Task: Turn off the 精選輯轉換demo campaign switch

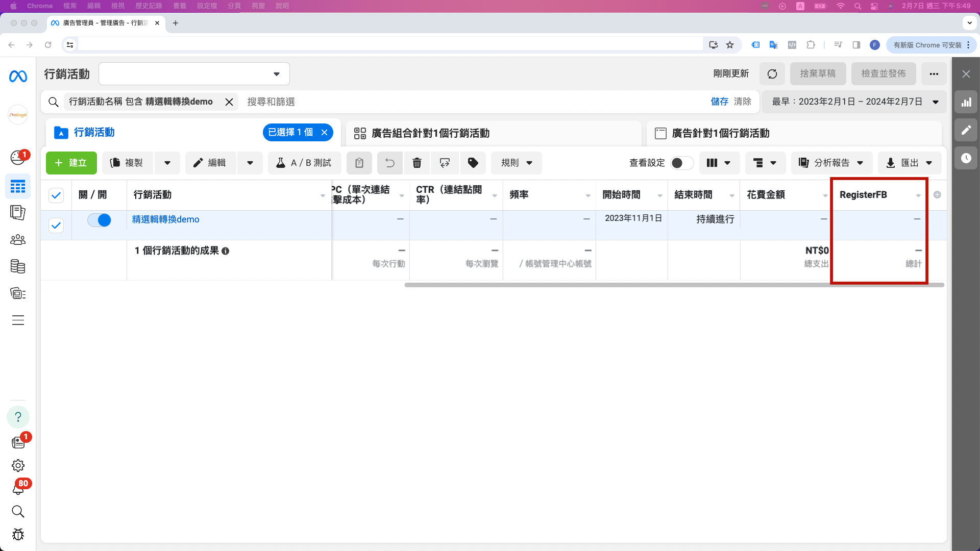Action: tap(99, 220)
